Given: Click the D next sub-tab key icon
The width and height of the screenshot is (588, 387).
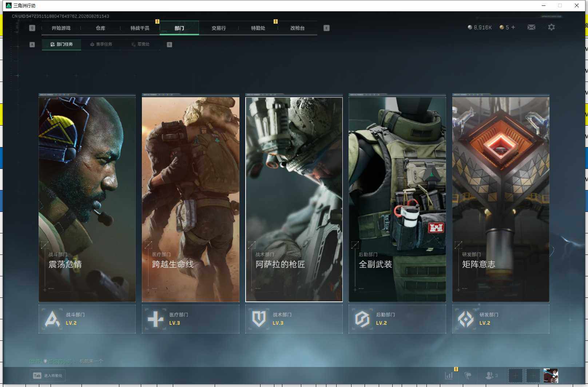Looking at the screenshot, I should (x=169, y=44).
